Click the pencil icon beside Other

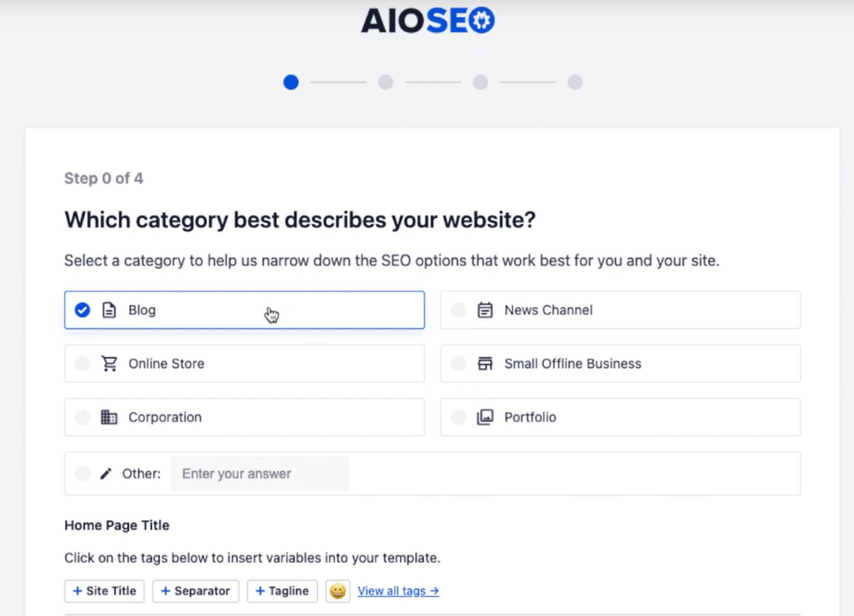coord(106,473)
